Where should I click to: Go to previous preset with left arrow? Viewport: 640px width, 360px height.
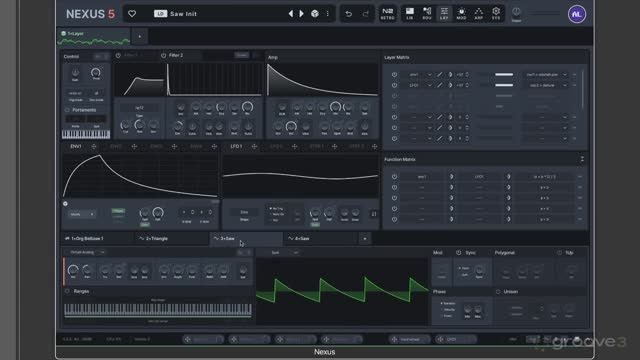[x=291, y=14]
